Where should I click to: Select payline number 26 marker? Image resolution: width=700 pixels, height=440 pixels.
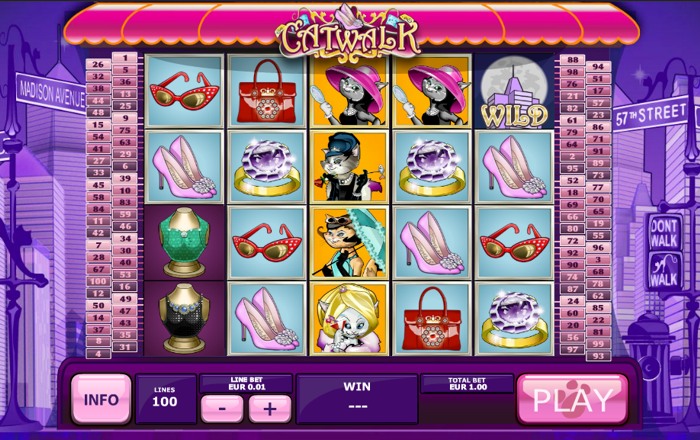pos(98,64)
